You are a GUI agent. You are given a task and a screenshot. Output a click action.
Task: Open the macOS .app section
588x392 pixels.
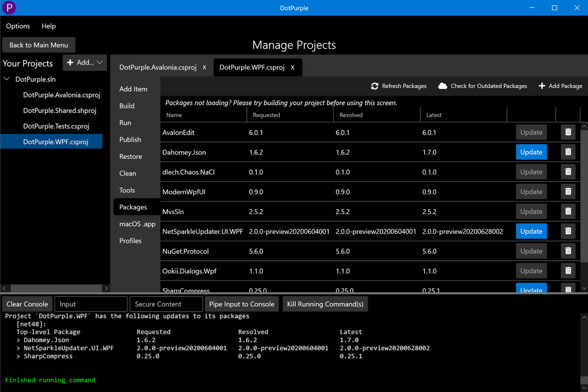point(137,224)
